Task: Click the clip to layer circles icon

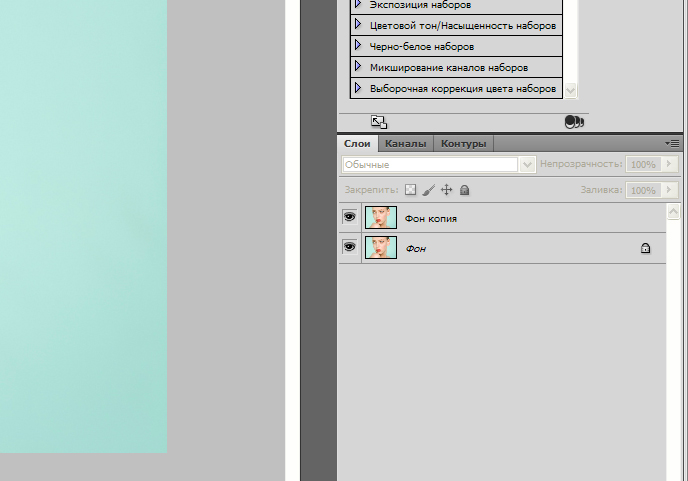Action: pos(573,121)
